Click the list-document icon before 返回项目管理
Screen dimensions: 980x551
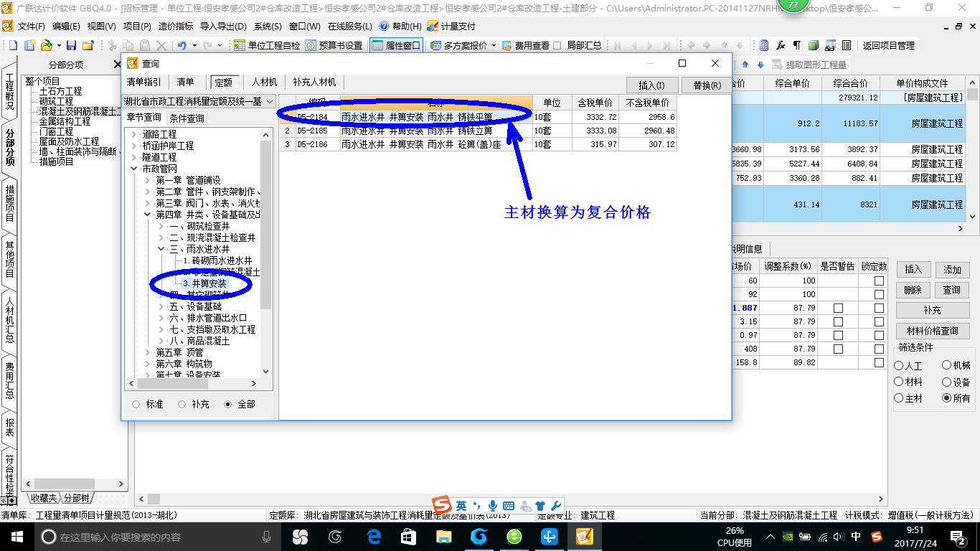tap(847, 45)
